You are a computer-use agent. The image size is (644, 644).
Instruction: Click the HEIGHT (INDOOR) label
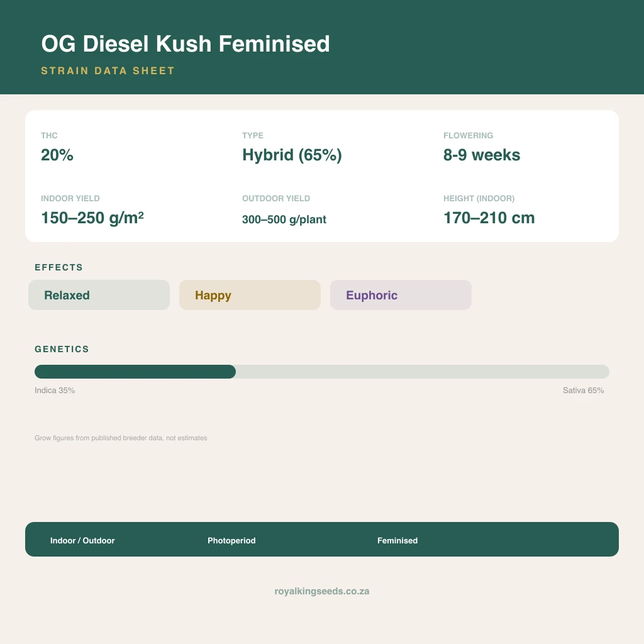(479, 198)
